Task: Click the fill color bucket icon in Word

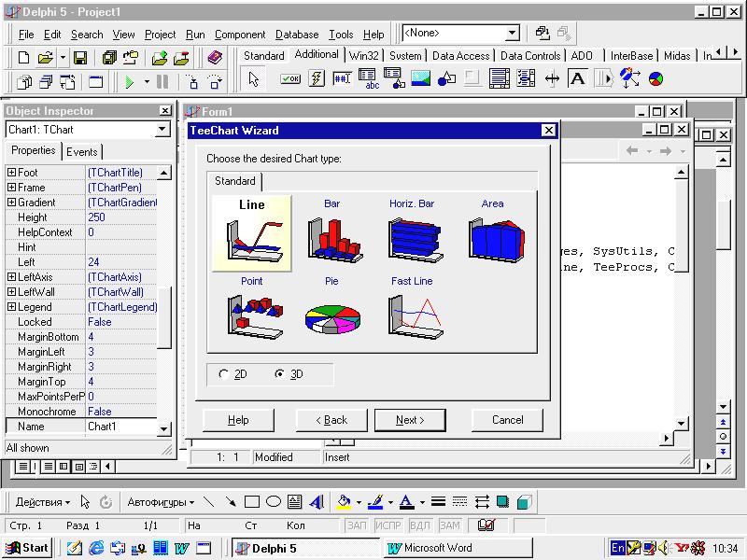Action: click(x=344, y=502)
